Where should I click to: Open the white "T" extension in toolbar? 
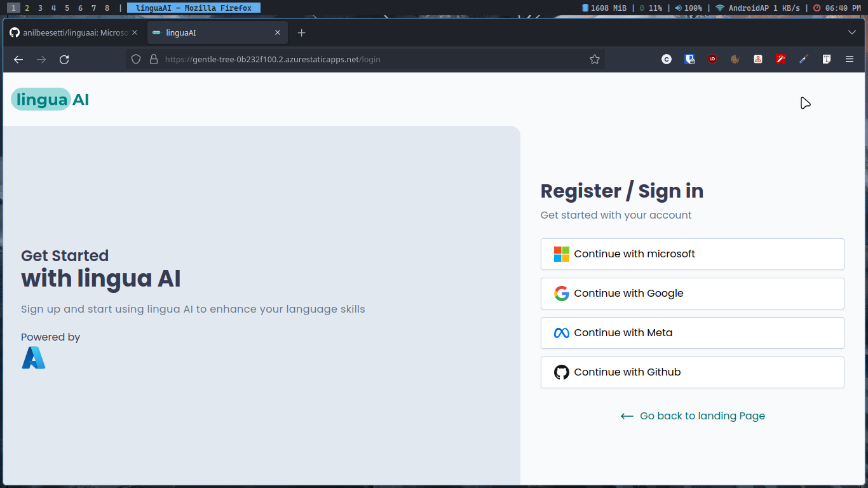[x=826, y=59]
